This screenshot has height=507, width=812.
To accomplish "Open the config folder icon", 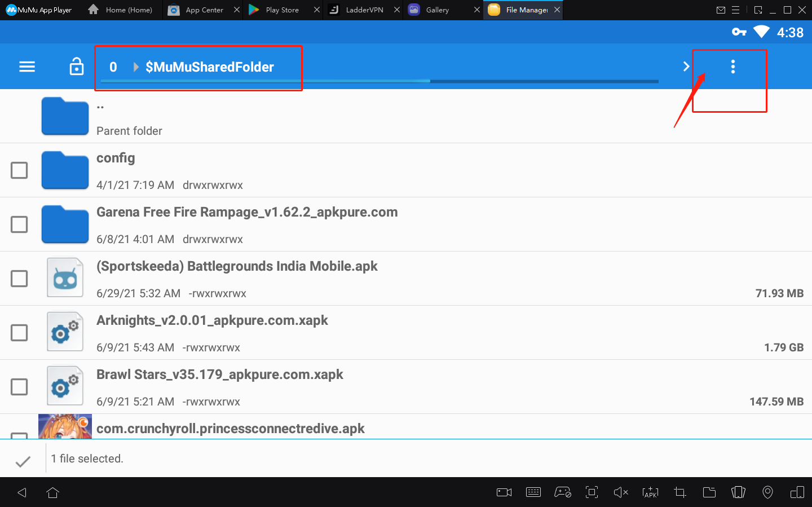I will click(x=65, y=170).
